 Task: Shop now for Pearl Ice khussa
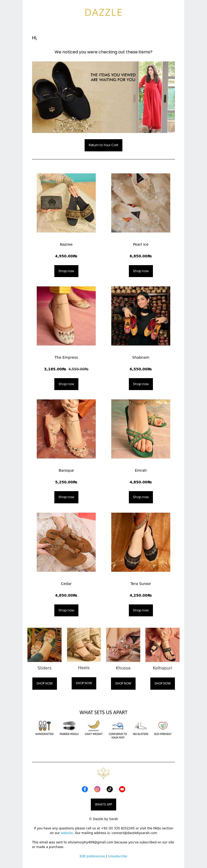[141, 271]
